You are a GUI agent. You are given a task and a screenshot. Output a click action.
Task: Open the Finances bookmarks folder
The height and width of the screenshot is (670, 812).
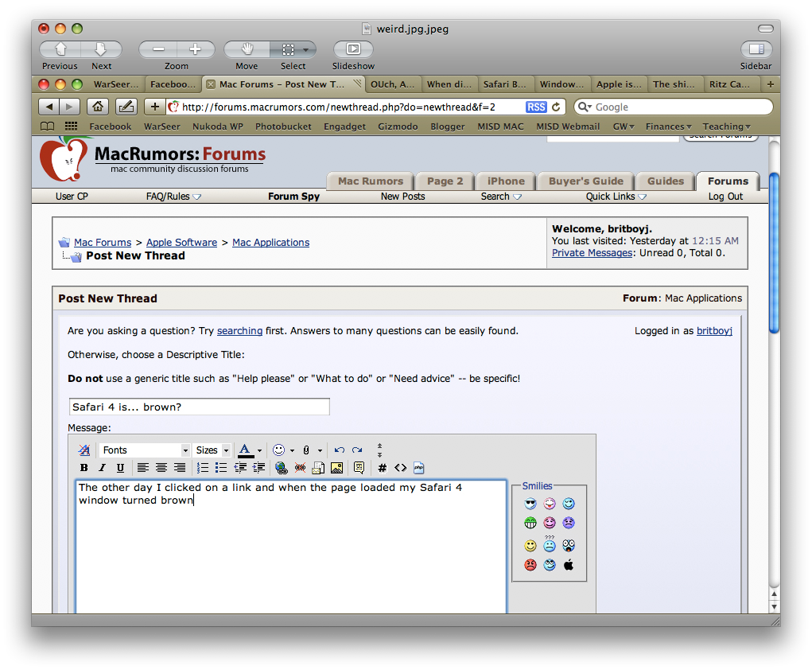click(x=668, y=127)
